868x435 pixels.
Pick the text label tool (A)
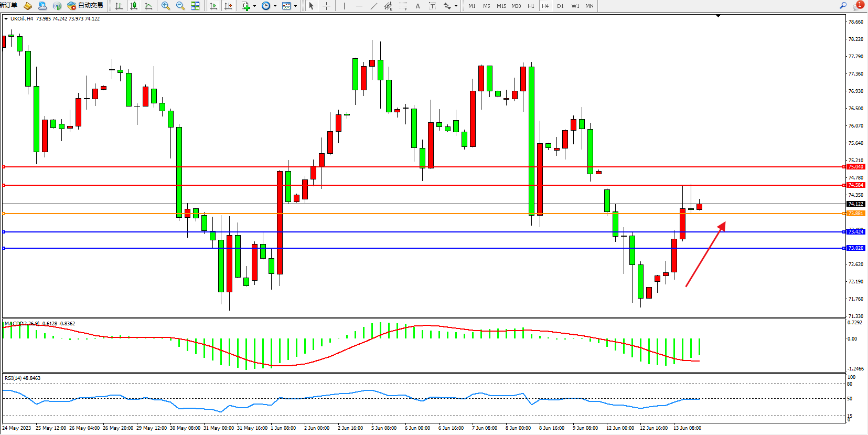[417, 6]
